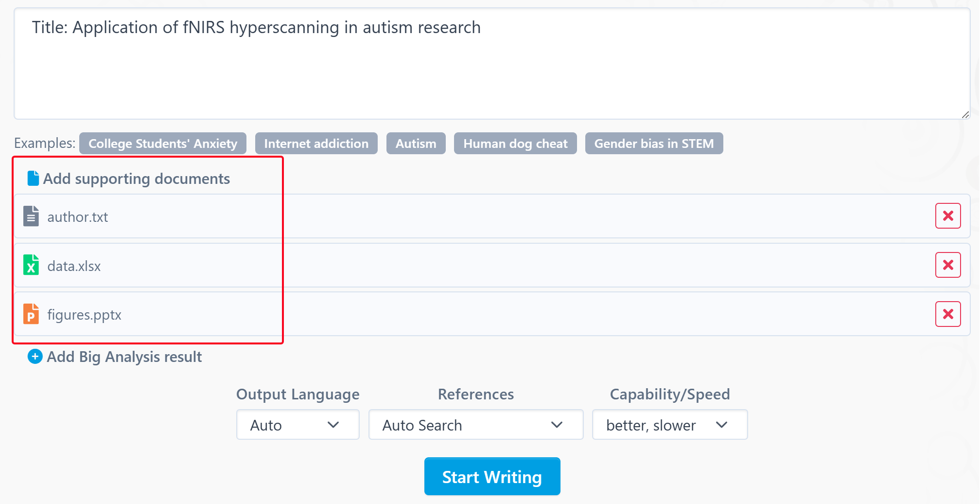This screenshot has width=980, height=504.
Task: Click the blue Add supporting documents icon
Action: coord(33,179)
